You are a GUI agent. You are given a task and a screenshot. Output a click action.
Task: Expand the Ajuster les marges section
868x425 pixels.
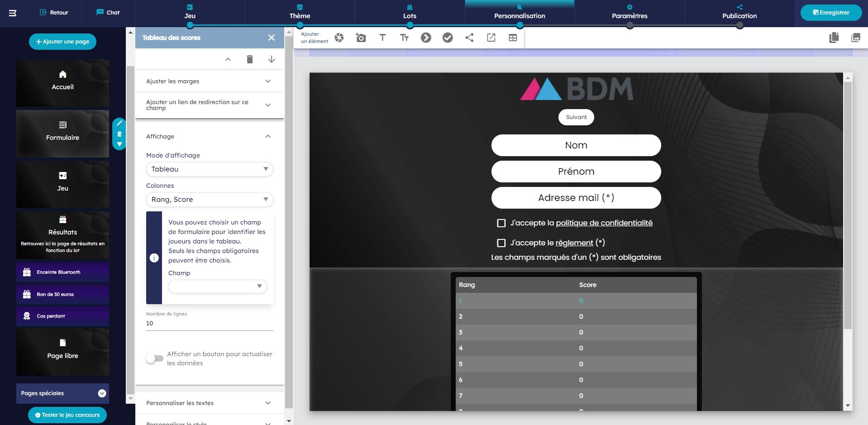pos(210,81)
